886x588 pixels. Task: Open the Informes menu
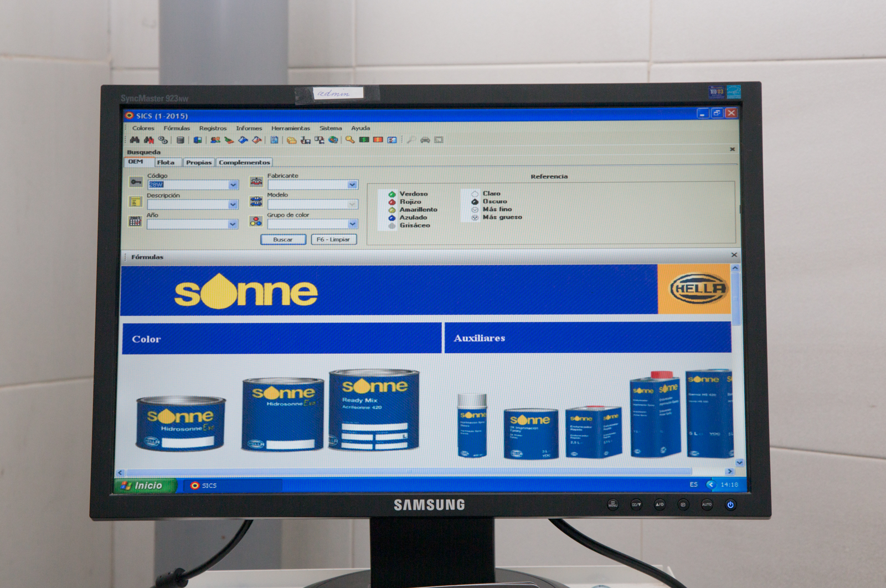(x=249, y=128)
